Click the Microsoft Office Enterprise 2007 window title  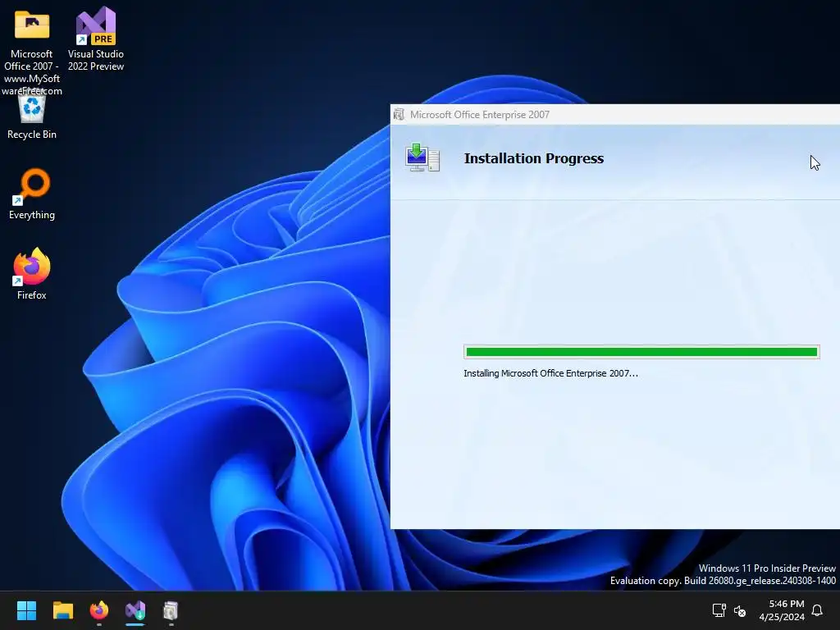coord(479,115)
